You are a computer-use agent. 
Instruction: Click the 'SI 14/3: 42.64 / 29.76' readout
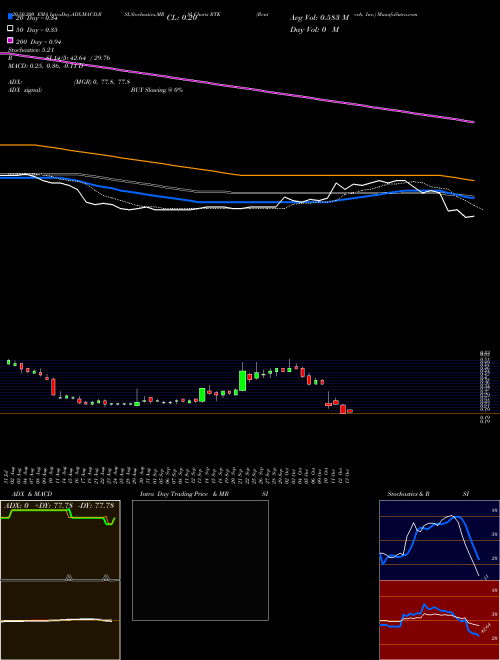click(x=78, y=58)
